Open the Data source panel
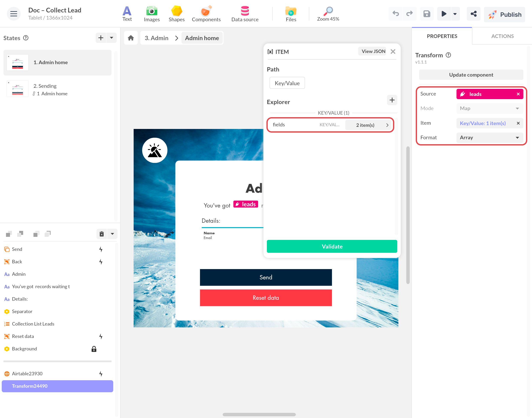 (245, 14)
